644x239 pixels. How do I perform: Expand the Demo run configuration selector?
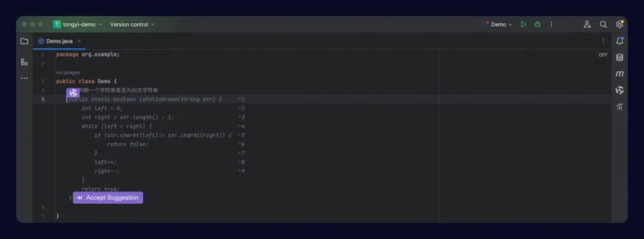click(x=498, y=24)
